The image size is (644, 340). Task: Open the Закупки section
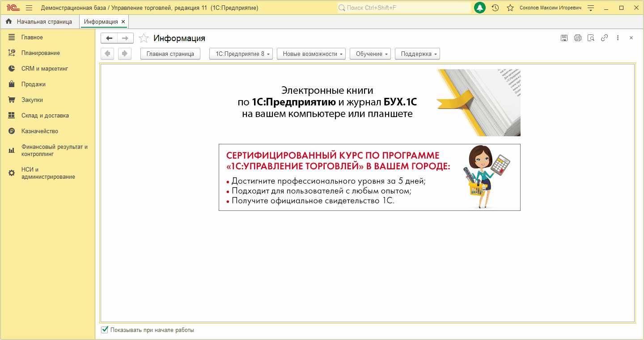(x=32, y=100)
